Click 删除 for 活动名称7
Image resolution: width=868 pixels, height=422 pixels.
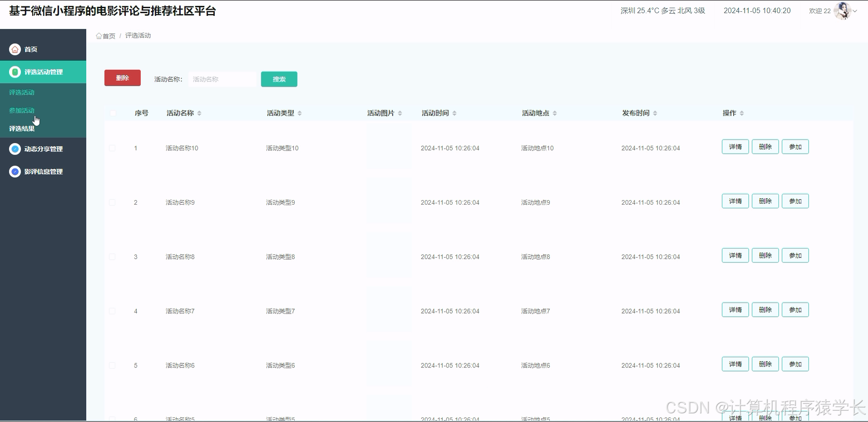click(x=765, y=310)
